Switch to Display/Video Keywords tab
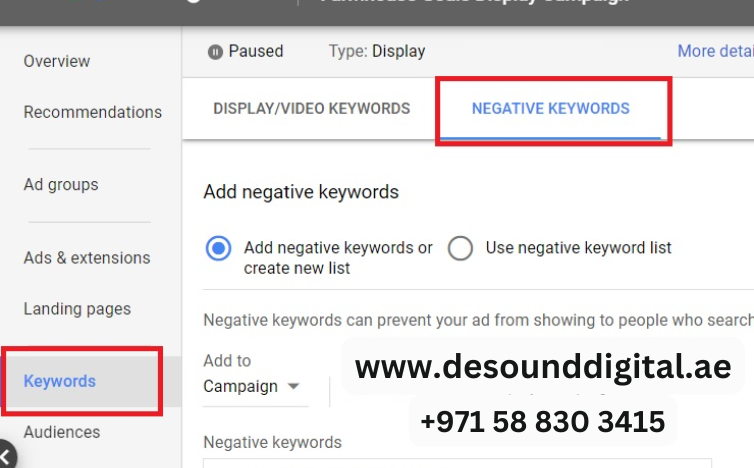The image size is (754, 468). pos(312,109)
